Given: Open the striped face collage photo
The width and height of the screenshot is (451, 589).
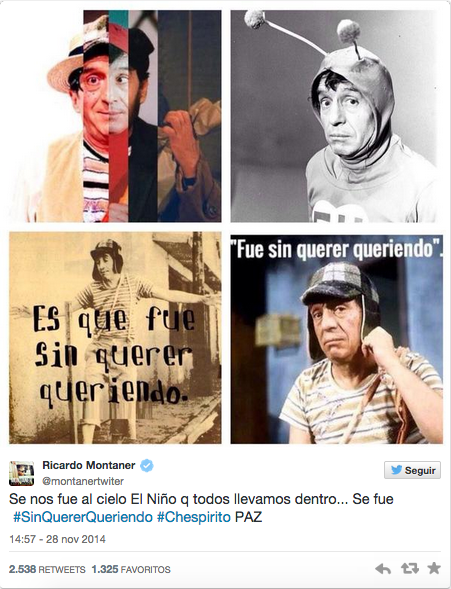Looking at the screenshot, I should 115,116.
